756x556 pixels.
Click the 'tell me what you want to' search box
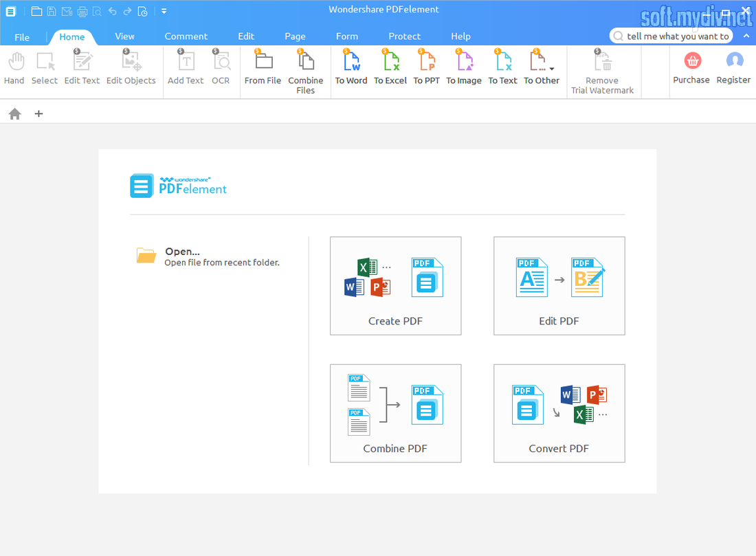click(671, 36)
